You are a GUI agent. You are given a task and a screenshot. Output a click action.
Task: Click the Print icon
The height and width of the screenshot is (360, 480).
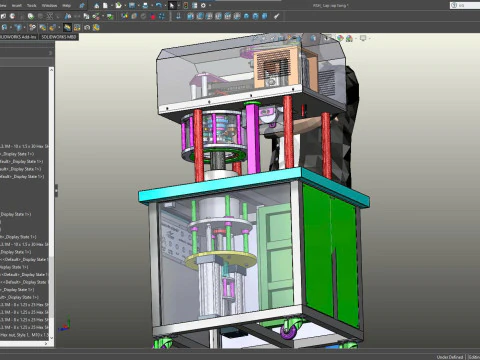point(145,6)
